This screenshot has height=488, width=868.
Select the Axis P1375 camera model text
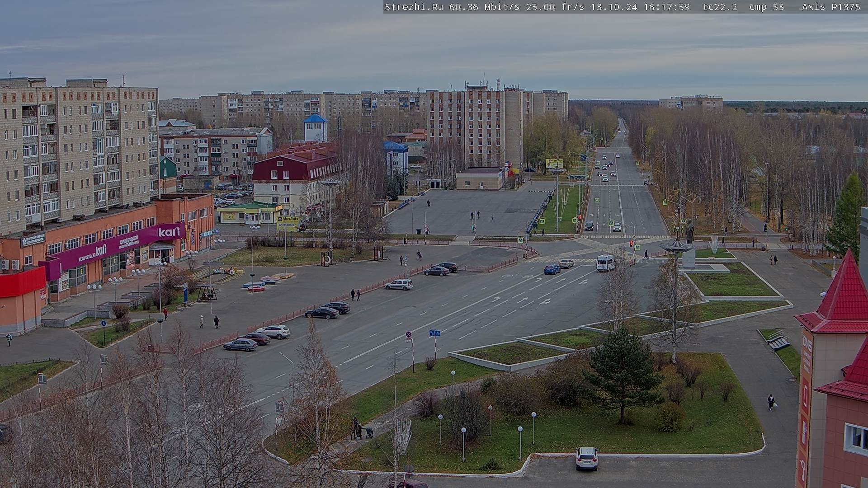tap(831, 7)
